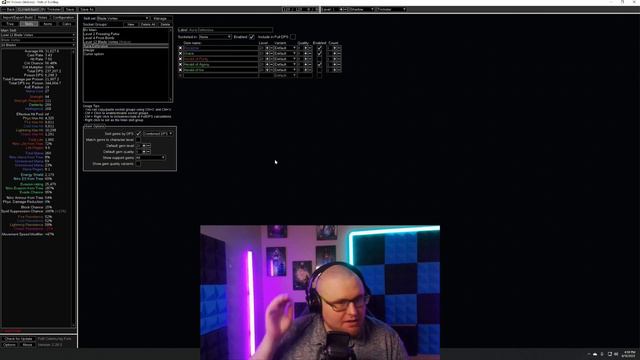Increase Default gem level with plus button
The image size is (640, 360).
(x=144, y=146)
